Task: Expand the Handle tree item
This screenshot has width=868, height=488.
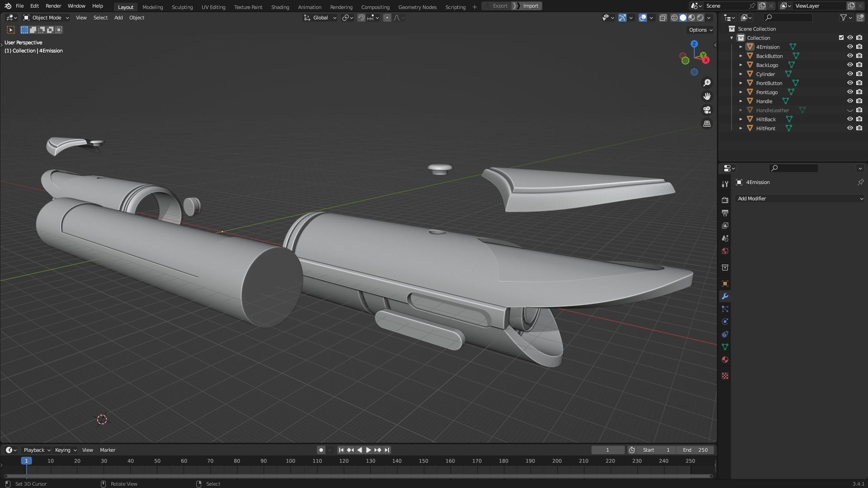Action: point(741,101)
